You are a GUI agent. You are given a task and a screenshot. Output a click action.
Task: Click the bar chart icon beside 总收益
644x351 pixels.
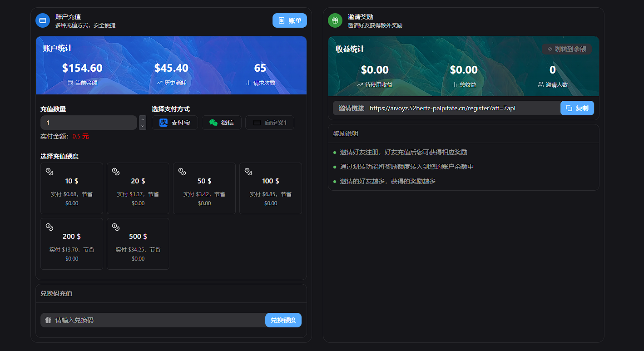[x=455, y=85]
